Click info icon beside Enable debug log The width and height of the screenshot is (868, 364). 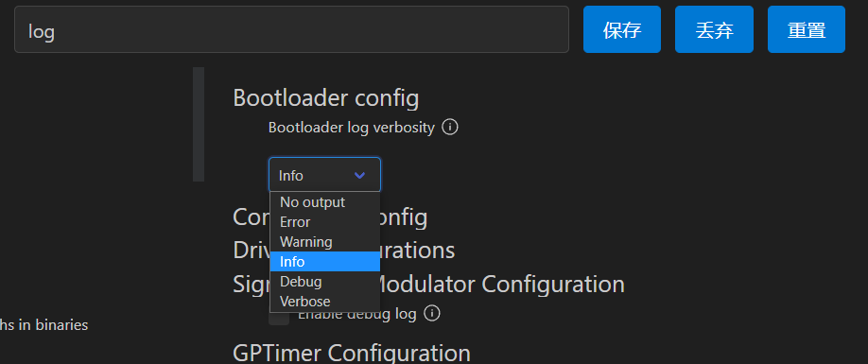432,314
